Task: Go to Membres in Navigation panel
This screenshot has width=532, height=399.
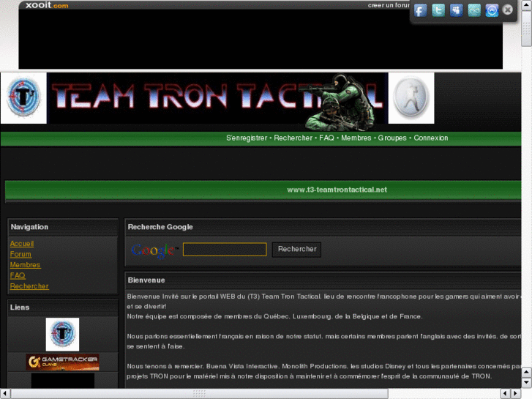Action: 25,265
